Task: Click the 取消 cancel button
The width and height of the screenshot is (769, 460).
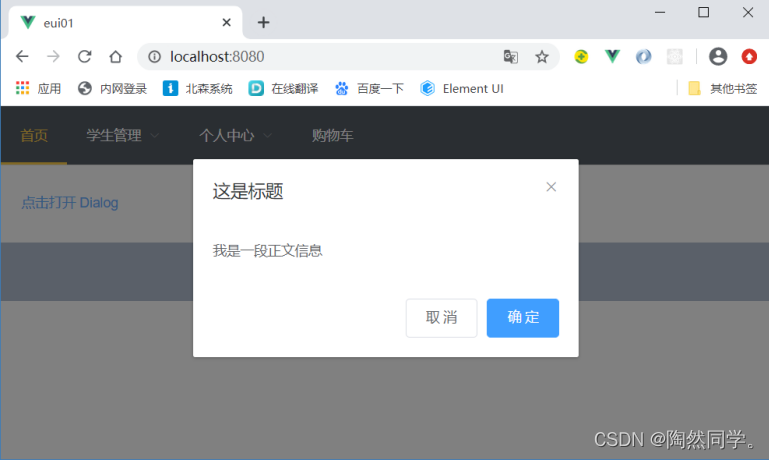Action: pyautogui.click(x=441, y=318)
